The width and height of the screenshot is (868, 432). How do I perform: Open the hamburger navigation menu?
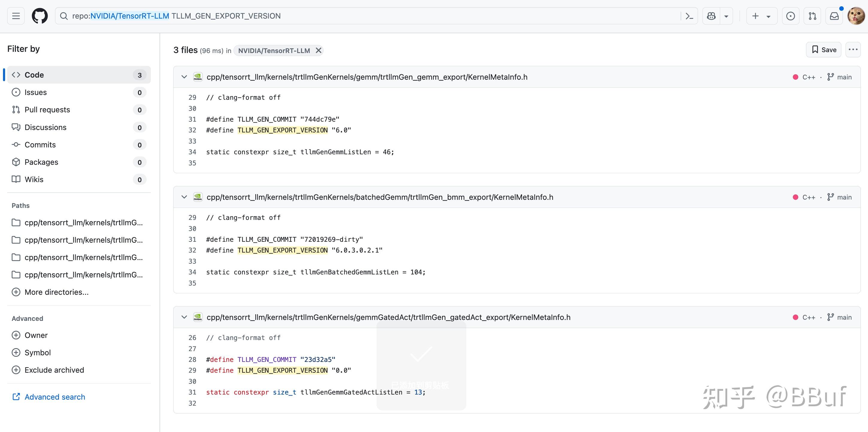[x=16, y=16]
